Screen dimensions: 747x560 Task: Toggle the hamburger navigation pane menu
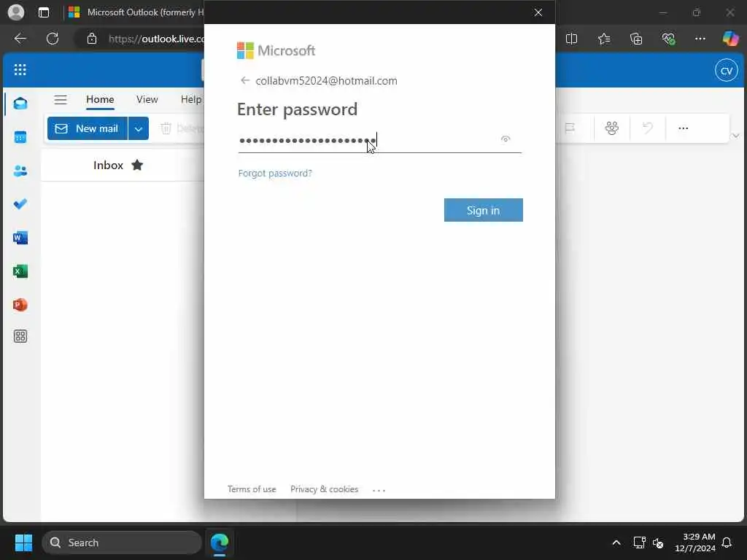point(61,99)
